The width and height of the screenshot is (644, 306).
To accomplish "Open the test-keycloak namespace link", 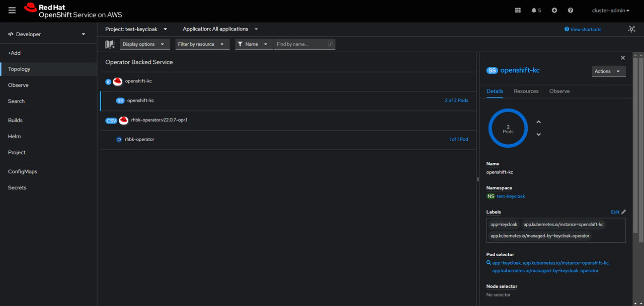I will click(511, 196).
